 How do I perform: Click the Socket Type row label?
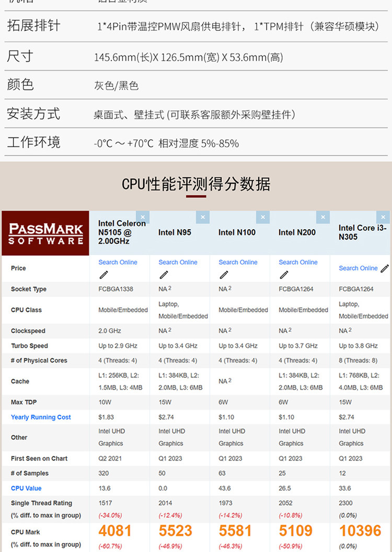28,289
